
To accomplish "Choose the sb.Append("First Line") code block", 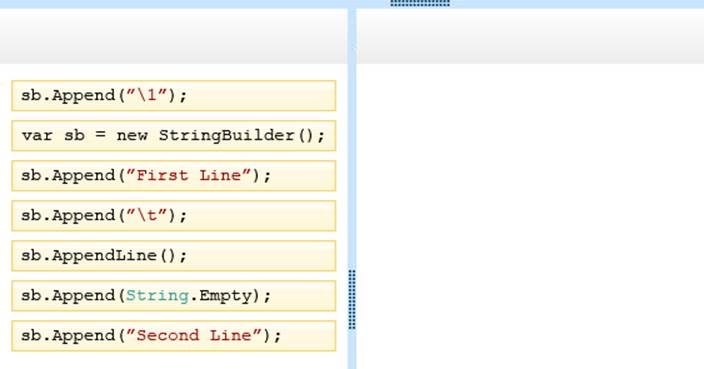I will point(174,176).
